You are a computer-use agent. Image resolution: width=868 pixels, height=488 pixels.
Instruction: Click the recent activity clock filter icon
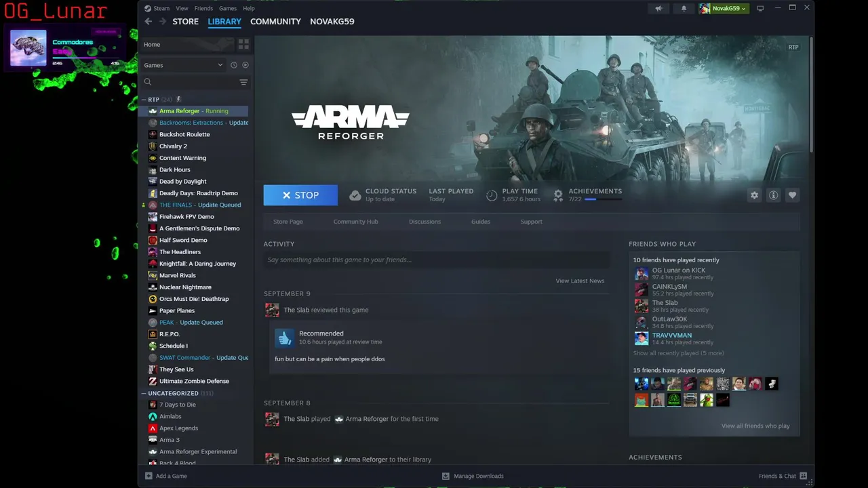pyautogui.click(x=233, y=65)
